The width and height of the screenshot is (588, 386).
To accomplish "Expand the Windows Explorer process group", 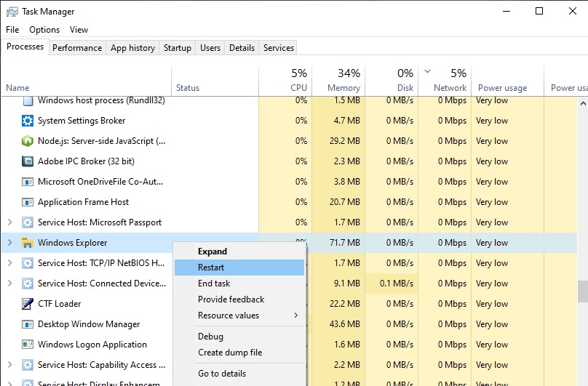I will tap(10, 243).
